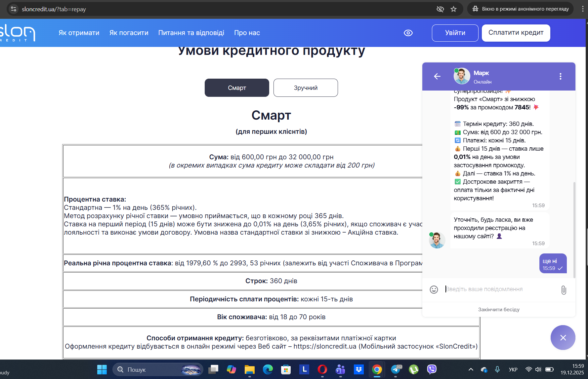Click the operator avatar beside last message
This screenshot has height=379, width=588.
click(437, 240)
